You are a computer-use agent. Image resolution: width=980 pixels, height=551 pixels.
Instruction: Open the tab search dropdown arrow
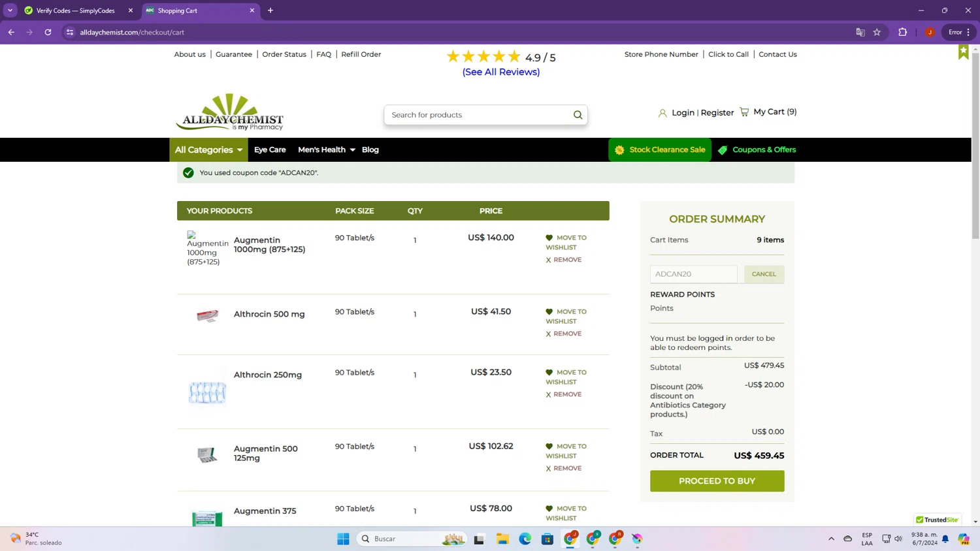10,10
